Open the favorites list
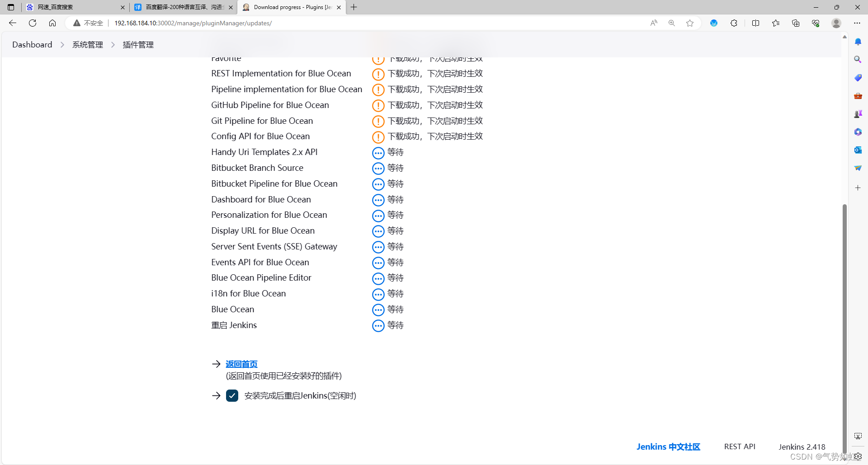 [776, 23]
